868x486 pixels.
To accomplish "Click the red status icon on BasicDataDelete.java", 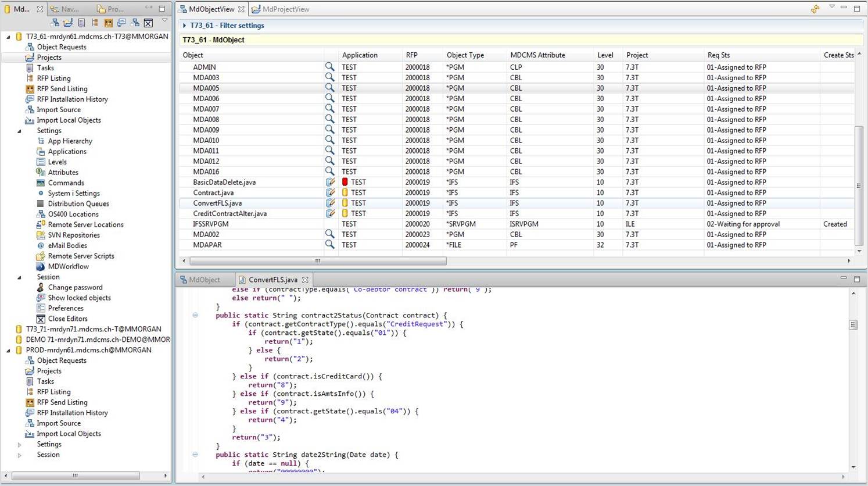I will coord(344,182).
